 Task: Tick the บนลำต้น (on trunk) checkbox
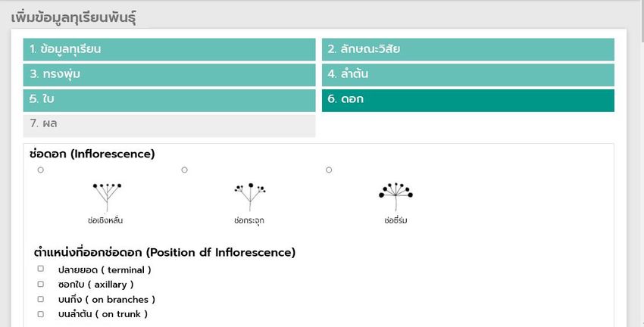(x=41, y=314)
